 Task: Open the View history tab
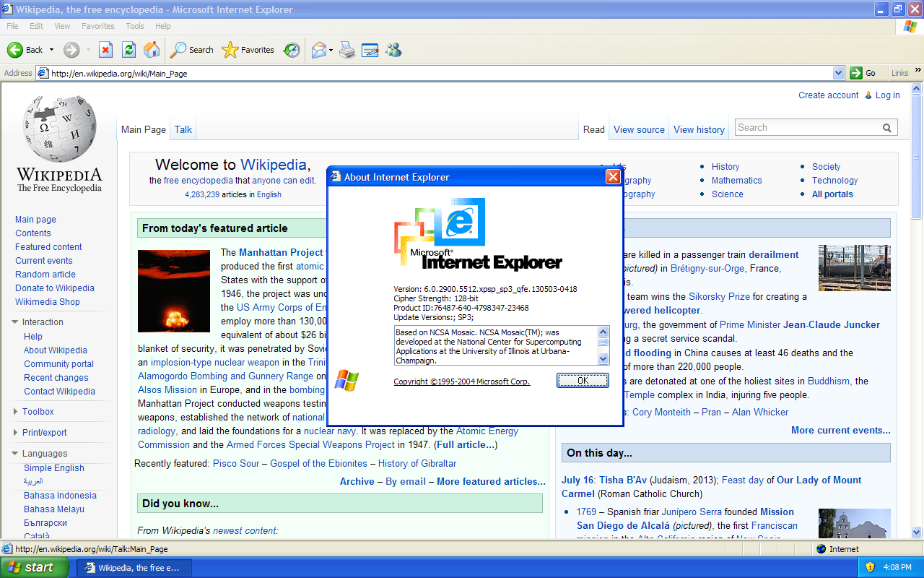699,130
